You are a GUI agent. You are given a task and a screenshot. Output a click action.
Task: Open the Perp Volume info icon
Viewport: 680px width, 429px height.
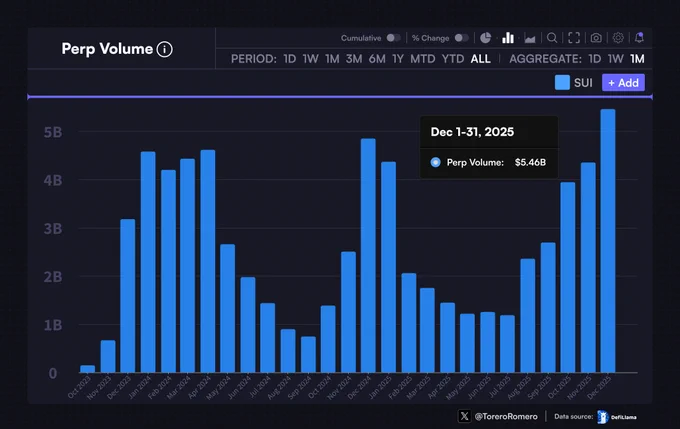(x=164, y=49)
